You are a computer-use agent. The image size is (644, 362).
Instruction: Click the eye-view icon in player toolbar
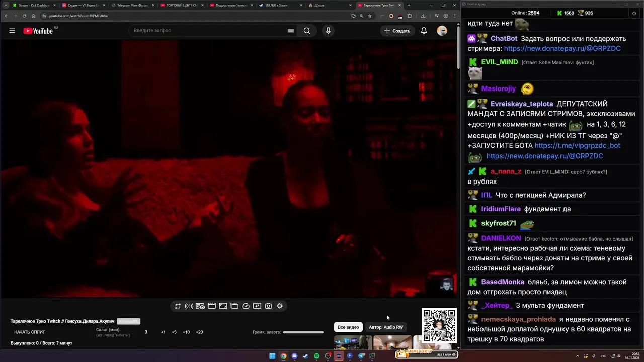tap(200, 306)
